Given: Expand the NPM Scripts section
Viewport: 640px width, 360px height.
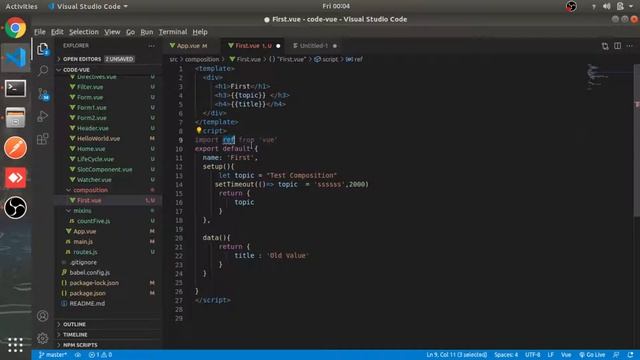Looking at the screenshot, I should coord(108,345).
